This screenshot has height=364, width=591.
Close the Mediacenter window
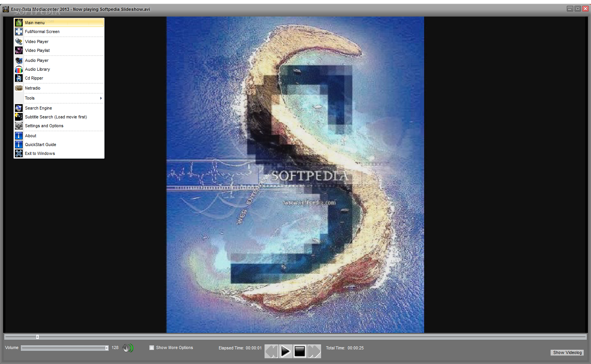pyautogui.click(x=585, y=8)
